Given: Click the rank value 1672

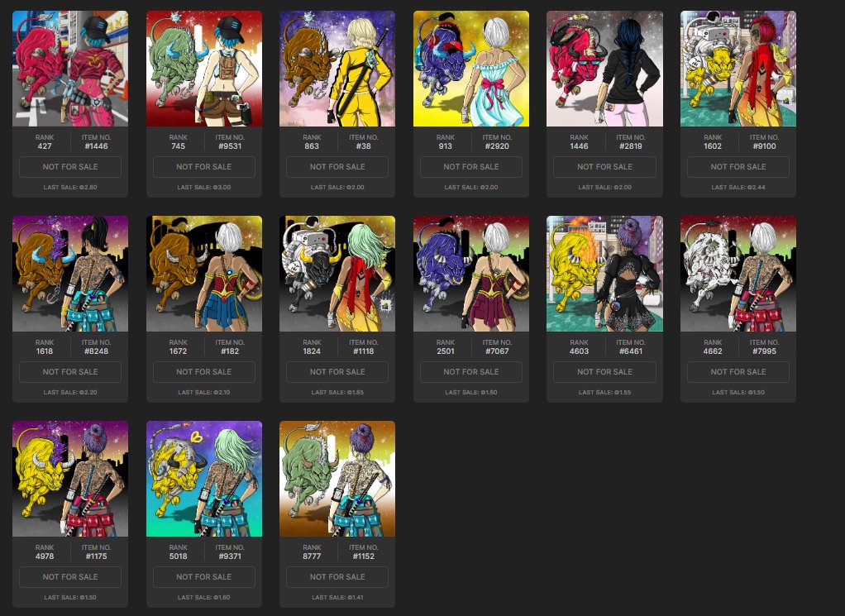Looking at the screenshot, I should pos(179,351).
